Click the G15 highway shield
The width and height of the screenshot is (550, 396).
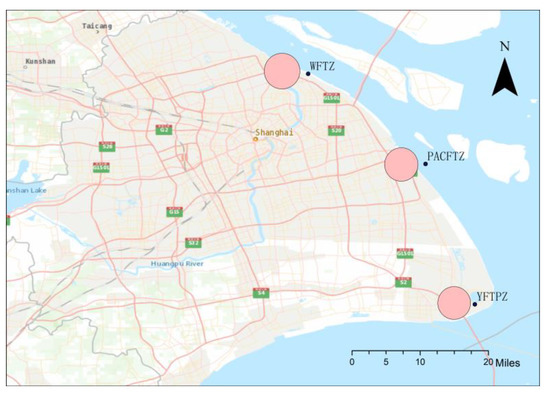[x=174, y=212]
